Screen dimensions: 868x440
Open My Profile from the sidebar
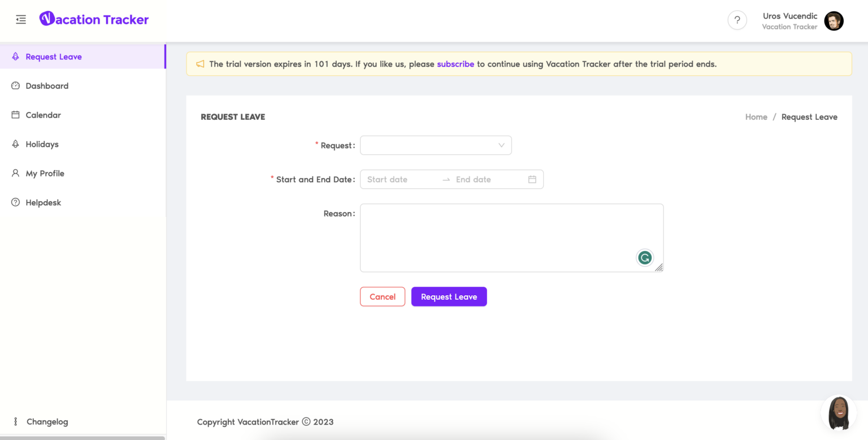point(83,173)
